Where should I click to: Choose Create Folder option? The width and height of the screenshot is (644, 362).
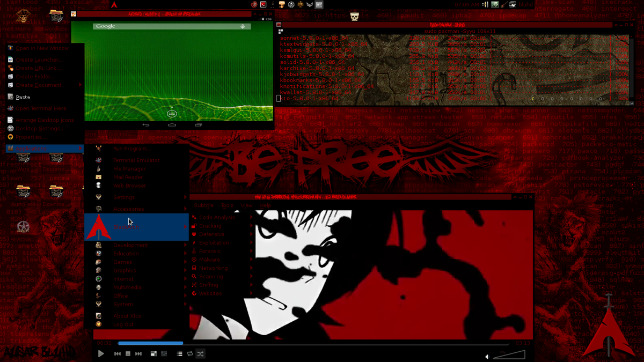45,77
